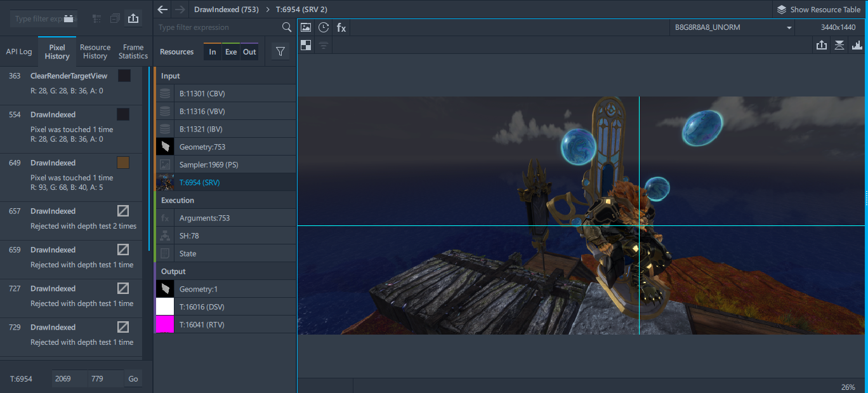The height and width of the screenshot is (393, 868).
Task: Click the Go button next to coordinates
Action: tap(133, 378)
